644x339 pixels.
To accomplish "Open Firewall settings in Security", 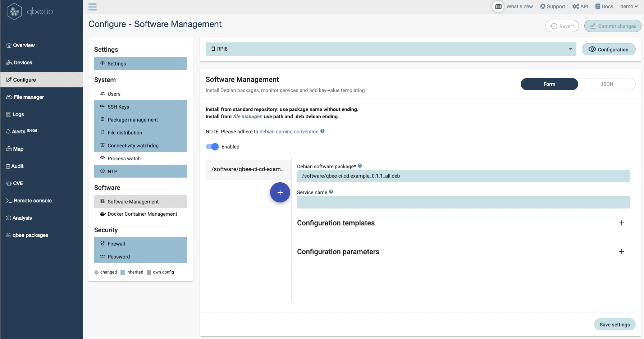I will coord(116,244).
